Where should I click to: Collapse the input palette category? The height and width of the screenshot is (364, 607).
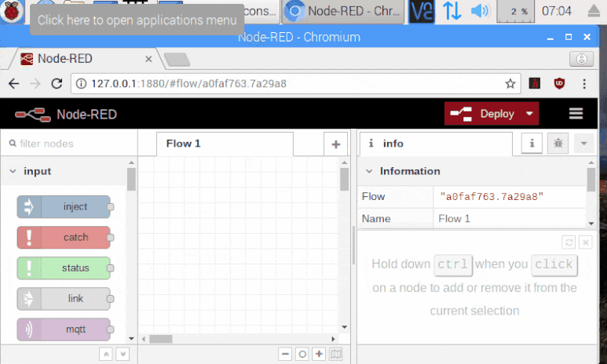(x=13, y=171)
